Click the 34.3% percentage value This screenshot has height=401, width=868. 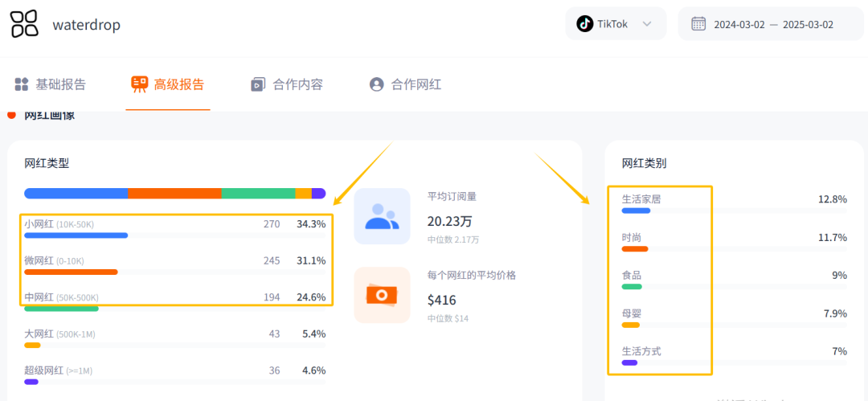[311, 224]
